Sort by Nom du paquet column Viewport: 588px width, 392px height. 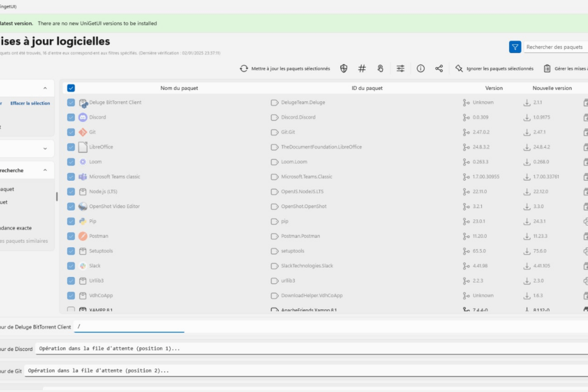click(x=179, y=88)
